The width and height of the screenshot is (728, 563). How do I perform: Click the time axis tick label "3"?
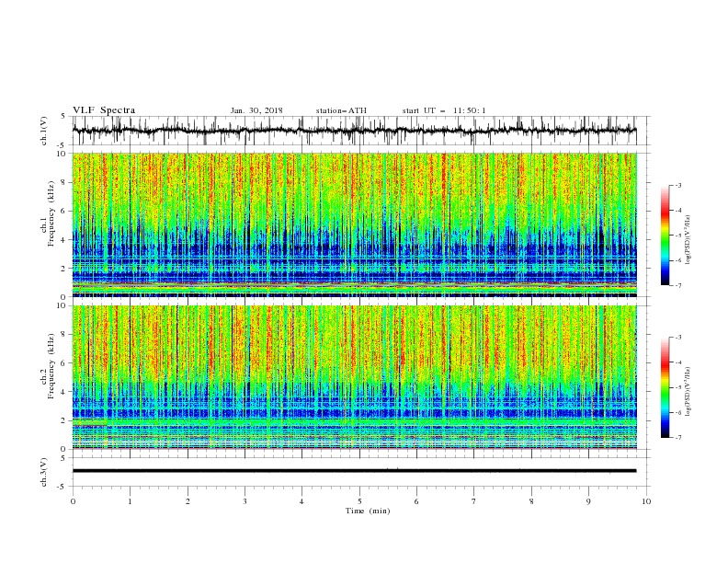245,501
